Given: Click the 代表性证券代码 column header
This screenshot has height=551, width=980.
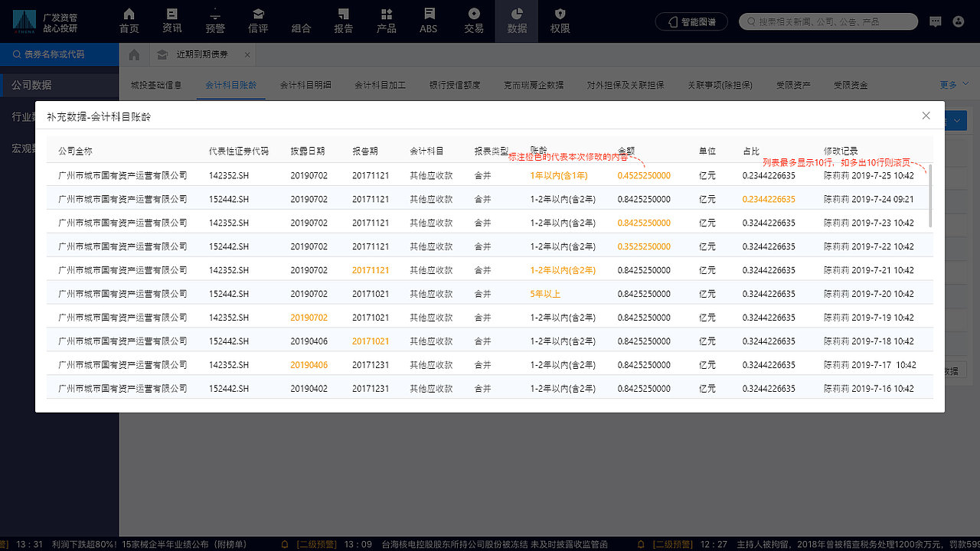Looking at the screenshot, I should click(x=239, y=152).
